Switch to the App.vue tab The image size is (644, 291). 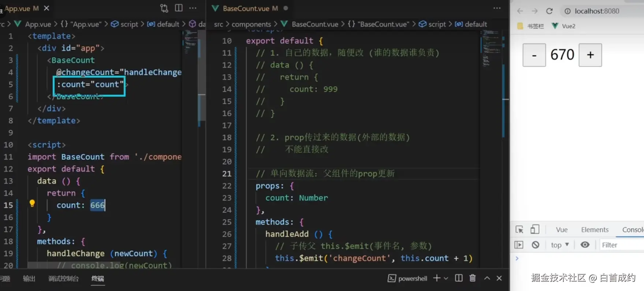[x=21, y=8]
